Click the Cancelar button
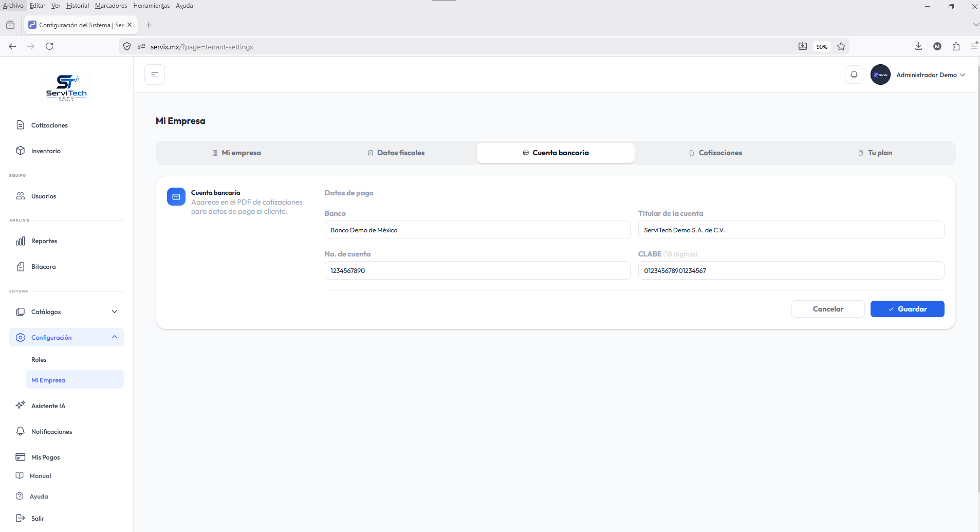Viewport: 980px width, 532px height. click(828, 309)
